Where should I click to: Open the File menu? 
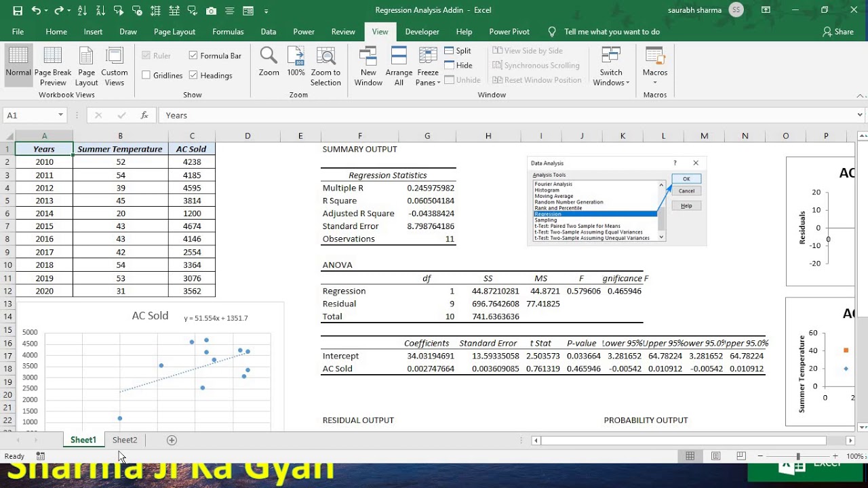tap(18, 32)
